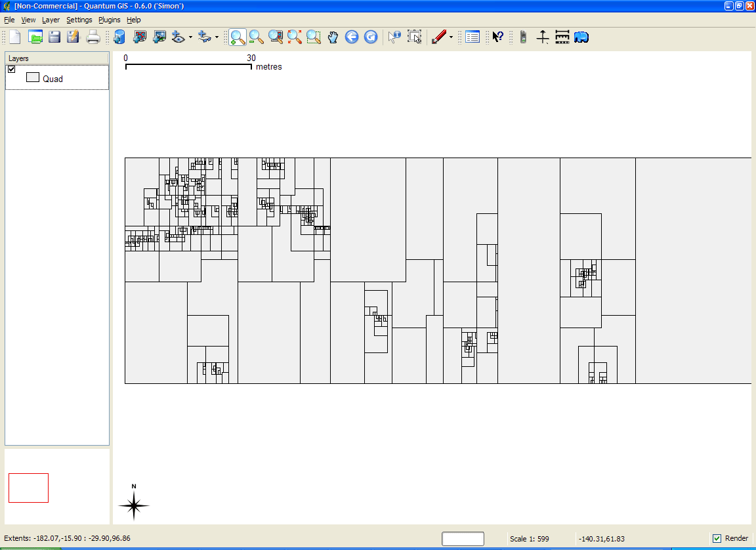Click the Zoom Last back arrow
Screen dimensions: 756x550
(x=352, y=37)
